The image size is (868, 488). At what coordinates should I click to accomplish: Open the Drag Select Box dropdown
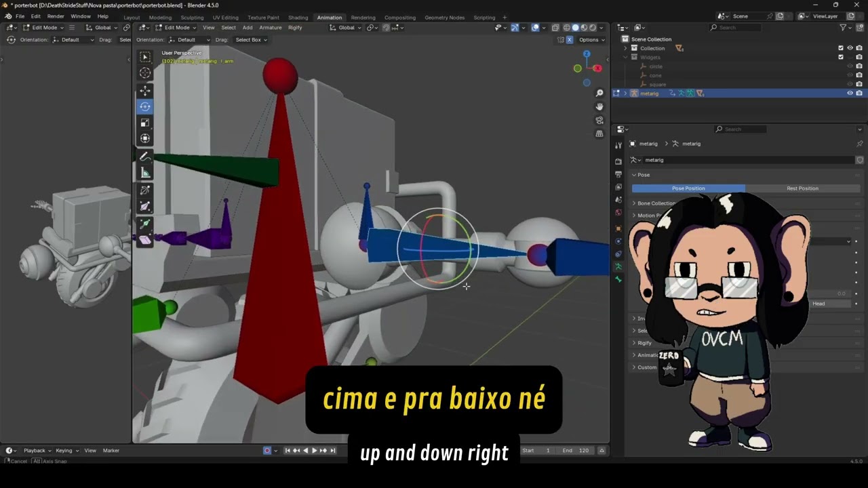251,39
